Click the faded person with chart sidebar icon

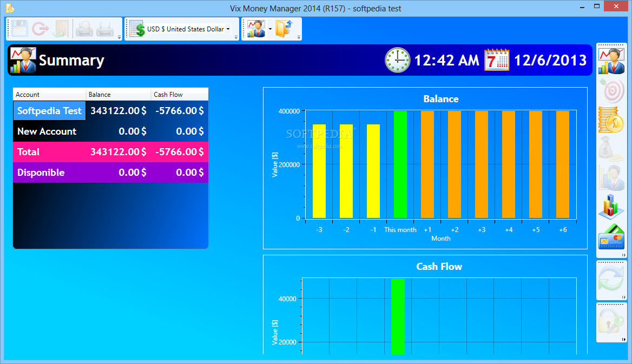[611, 177]
